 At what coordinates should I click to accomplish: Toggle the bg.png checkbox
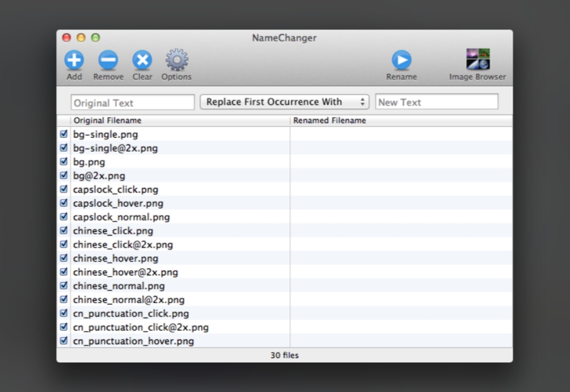(63, 161)
